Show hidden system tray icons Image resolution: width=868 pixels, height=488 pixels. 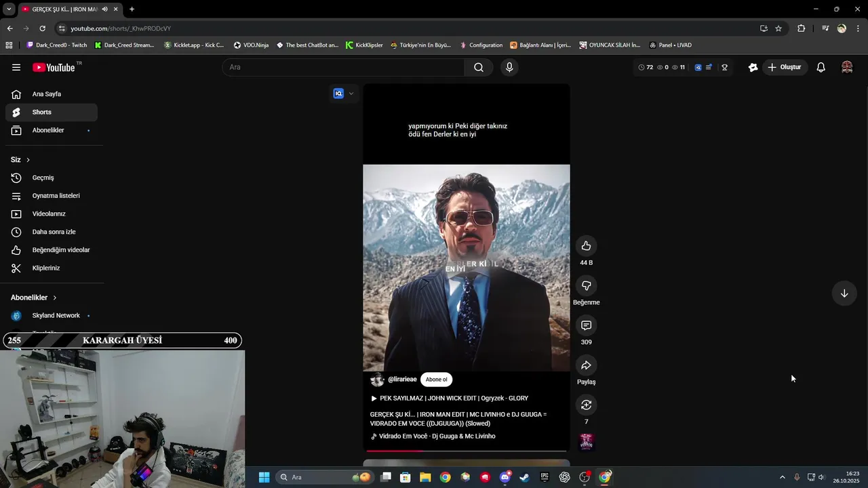click(x=782, y=477)
